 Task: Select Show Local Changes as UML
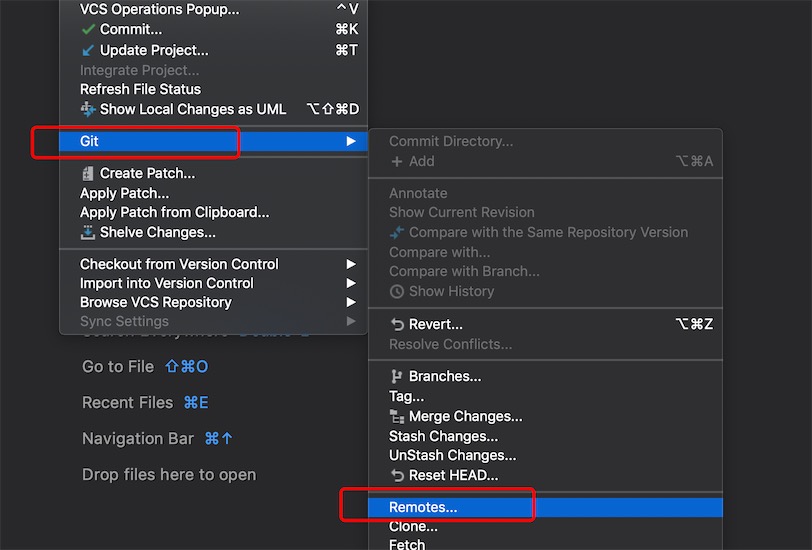coord(213,109)
